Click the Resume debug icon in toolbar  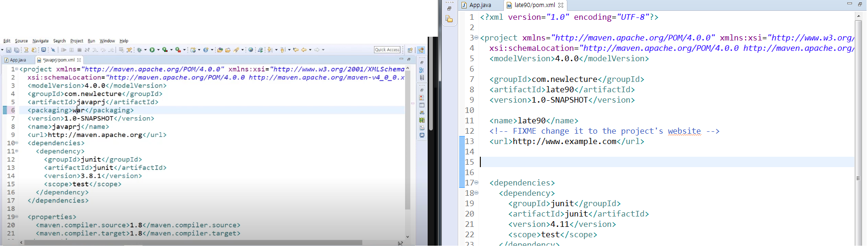click(64, 50)
